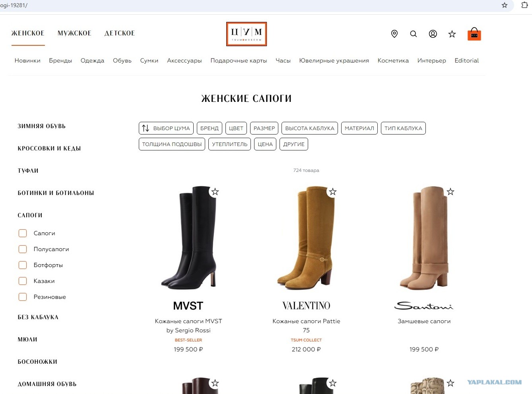Open the Editorial menu item
Image resolution: width=532 pixels, height=394 pixels.
click(x=467, y=60)
